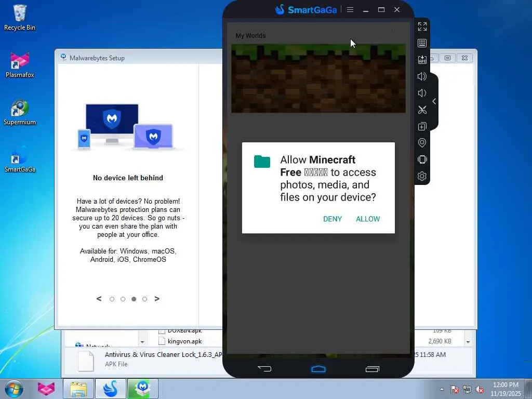
Task: Click the Show desktop button
Action: coord(528,389)
